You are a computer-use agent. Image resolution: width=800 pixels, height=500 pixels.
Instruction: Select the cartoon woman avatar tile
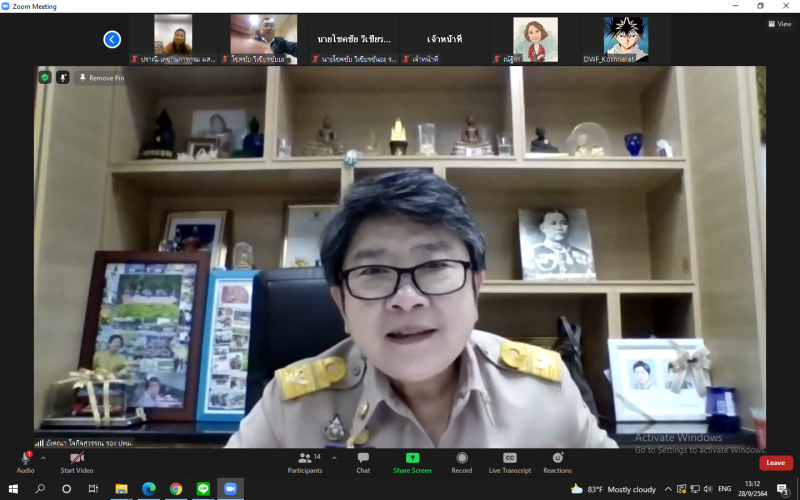(535, 39)
